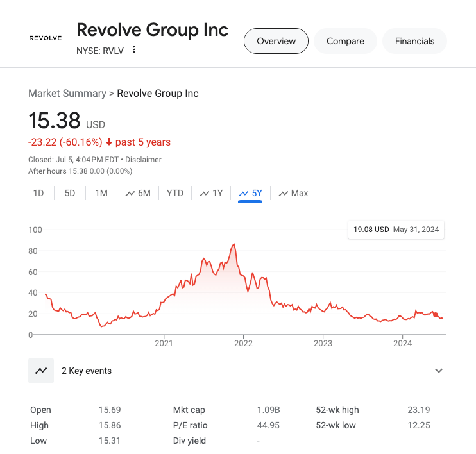
Task: Click the red hover point on the chart line
Action: tap(436, 315)
